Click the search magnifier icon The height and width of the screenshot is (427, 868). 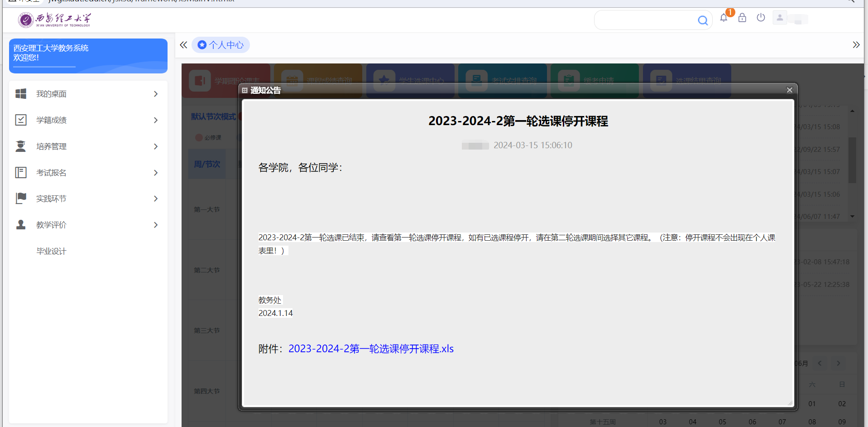click(702, 20)
